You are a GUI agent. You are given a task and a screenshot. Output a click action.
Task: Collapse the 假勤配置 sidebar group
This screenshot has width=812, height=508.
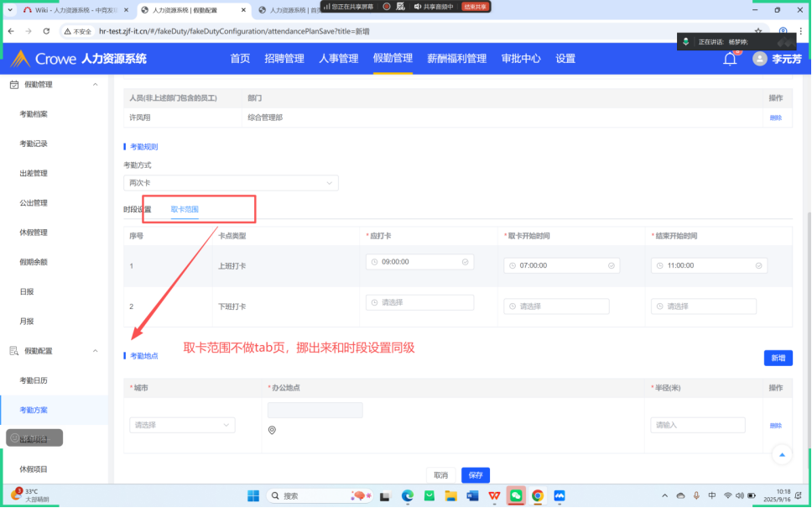click(96, 351)
